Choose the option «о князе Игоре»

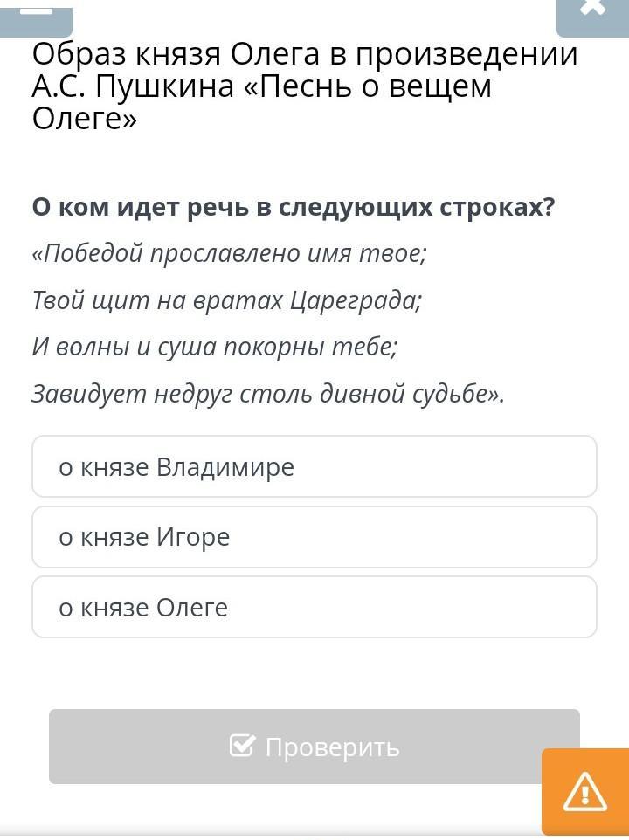tap(314, 537)
